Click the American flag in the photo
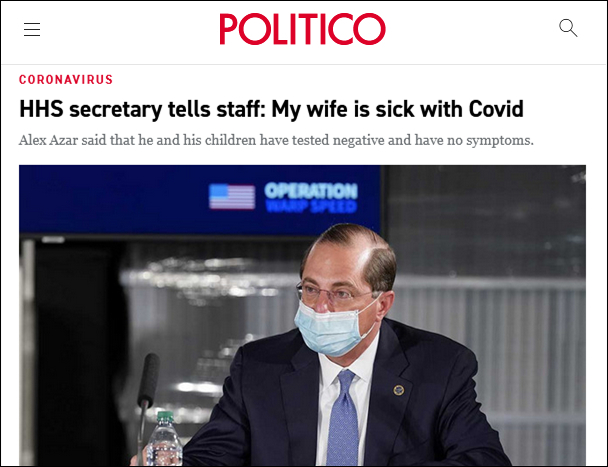This screenshot has width=608, height=467. coord(232,197)
